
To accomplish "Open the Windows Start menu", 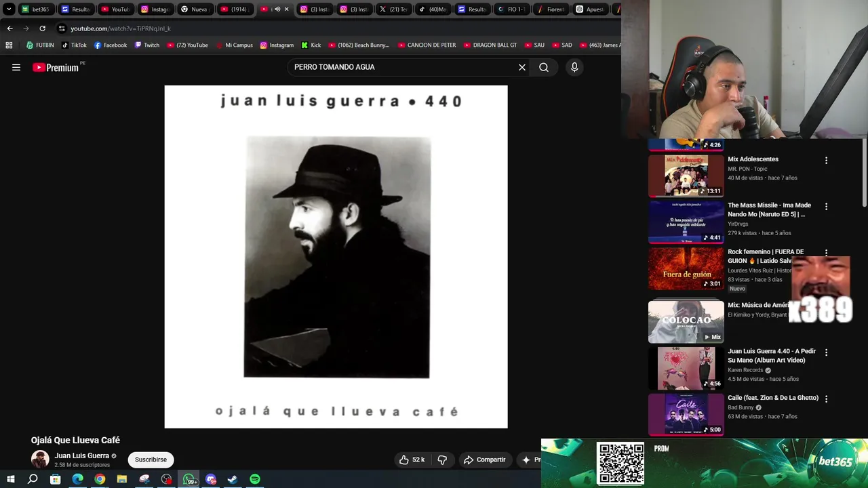I will click(11, 479).
